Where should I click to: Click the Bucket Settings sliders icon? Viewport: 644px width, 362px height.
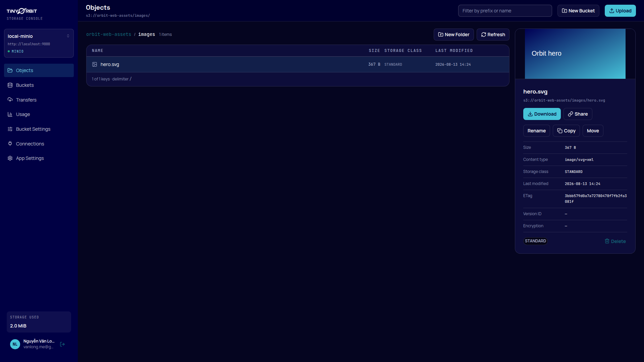coord(10,129)
